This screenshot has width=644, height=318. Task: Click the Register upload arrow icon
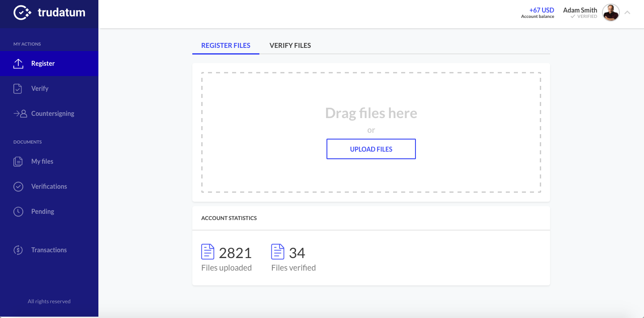[18, 64]
